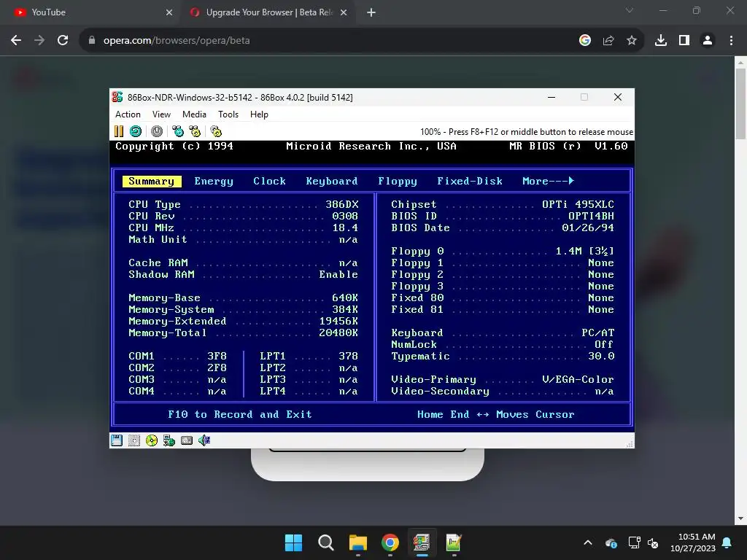Go back in Chrome browser
The width and height of the screenshot is (747, 560).
[x=16, y=41]
